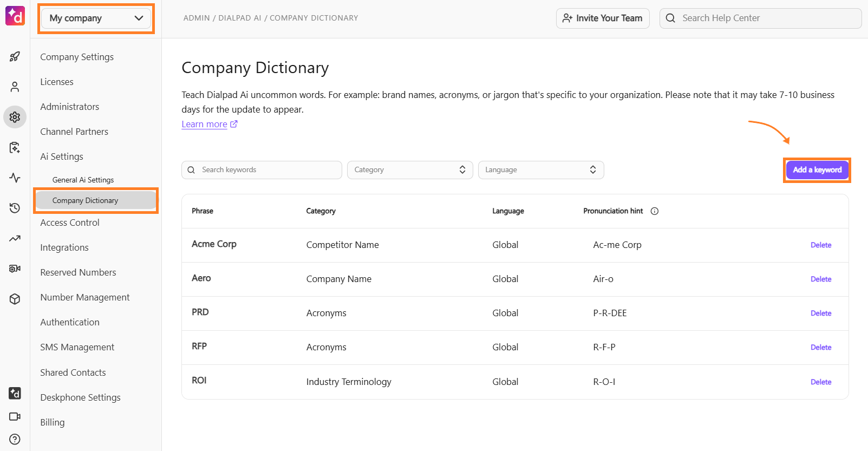Click DIALPAD AI in the breadcrumb
The image size is (868, 451).
[240, 18]
